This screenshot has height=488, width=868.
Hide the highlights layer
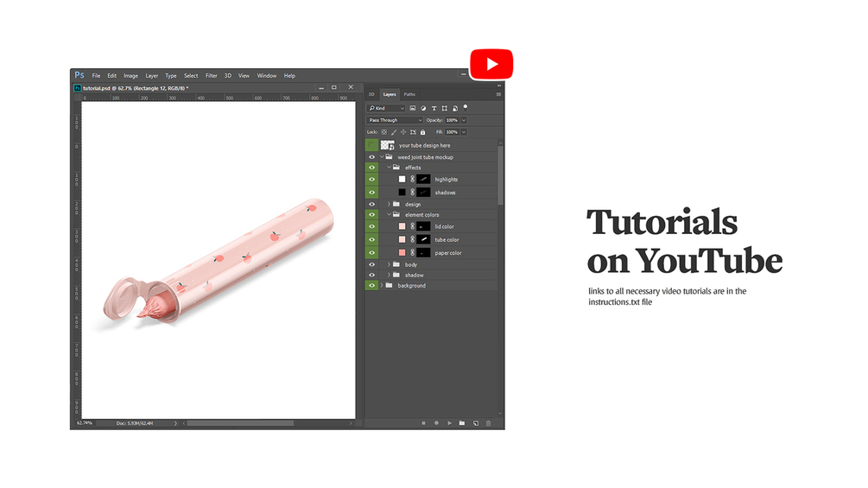(371, 180)
